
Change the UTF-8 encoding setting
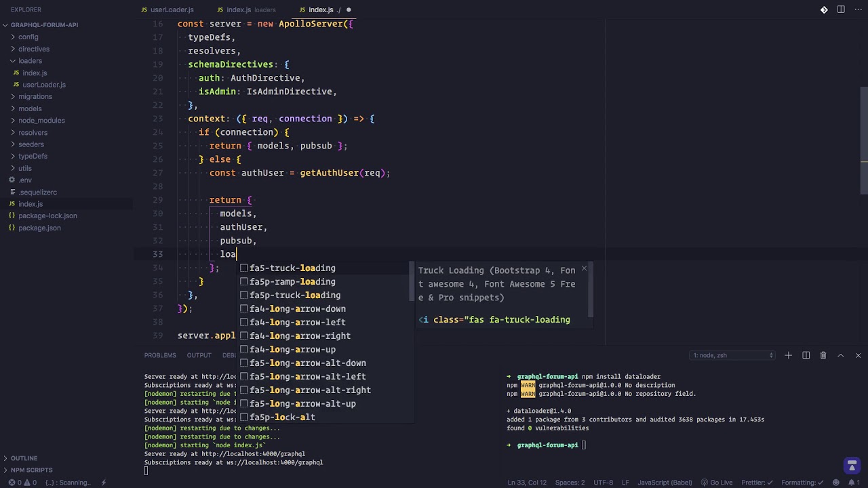point(604,483)
